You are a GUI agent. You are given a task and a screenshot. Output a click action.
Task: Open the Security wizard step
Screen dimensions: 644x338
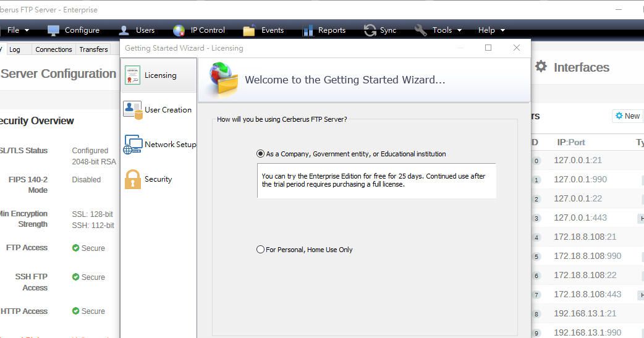tap(159, 179)
